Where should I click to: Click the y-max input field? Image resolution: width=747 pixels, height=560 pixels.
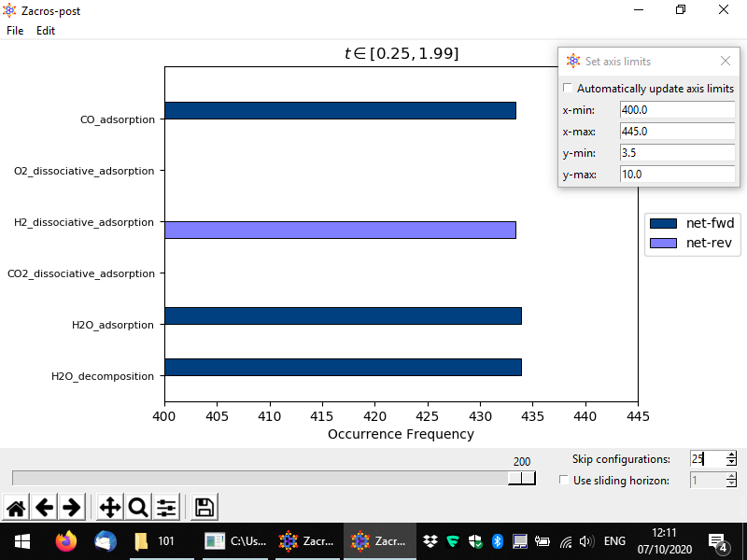(x=677, y=175)
